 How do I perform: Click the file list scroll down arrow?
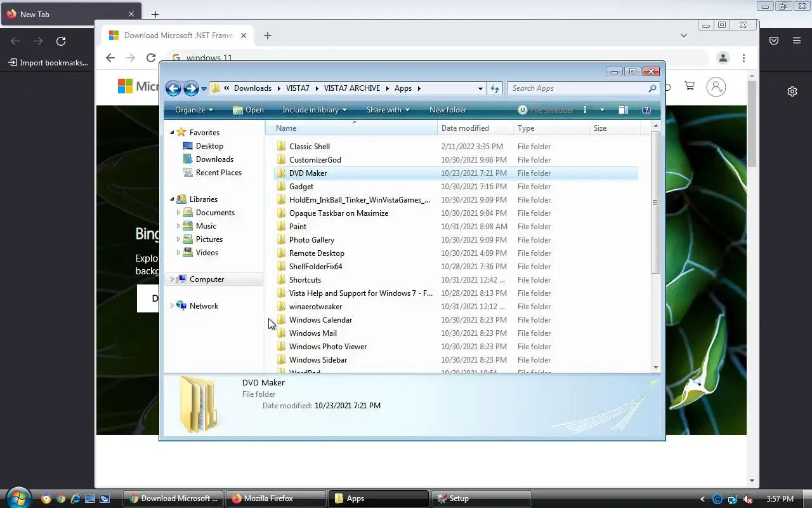656,367
